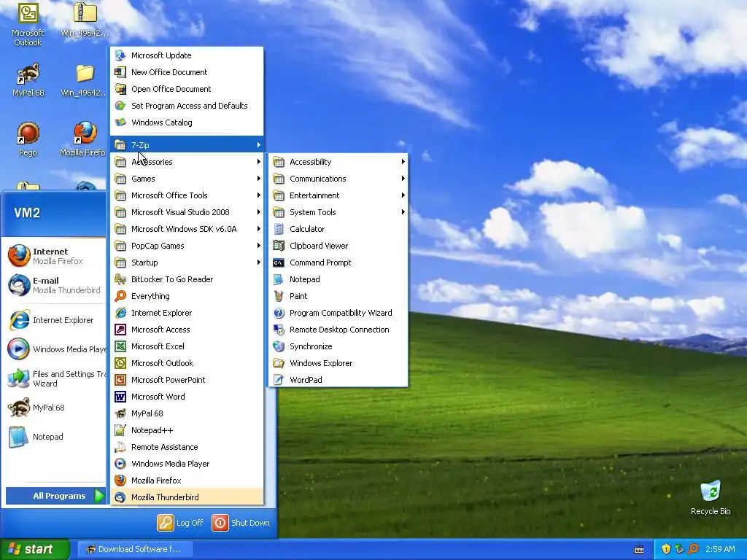Click the 2:59 AM system clock
The height and width of the screenshot is (560, 747).
(x=720, y=549)
